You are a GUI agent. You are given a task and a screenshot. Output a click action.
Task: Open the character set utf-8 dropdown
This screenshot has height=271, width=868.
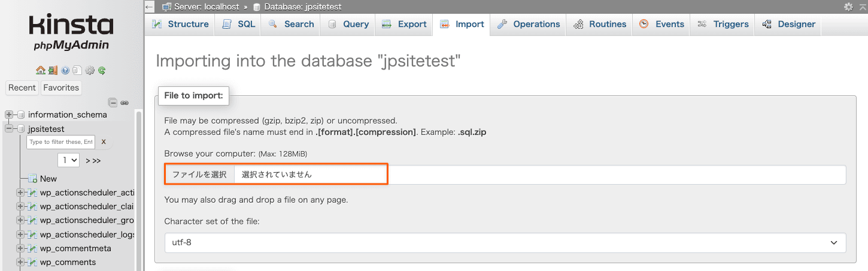(505, 243)
